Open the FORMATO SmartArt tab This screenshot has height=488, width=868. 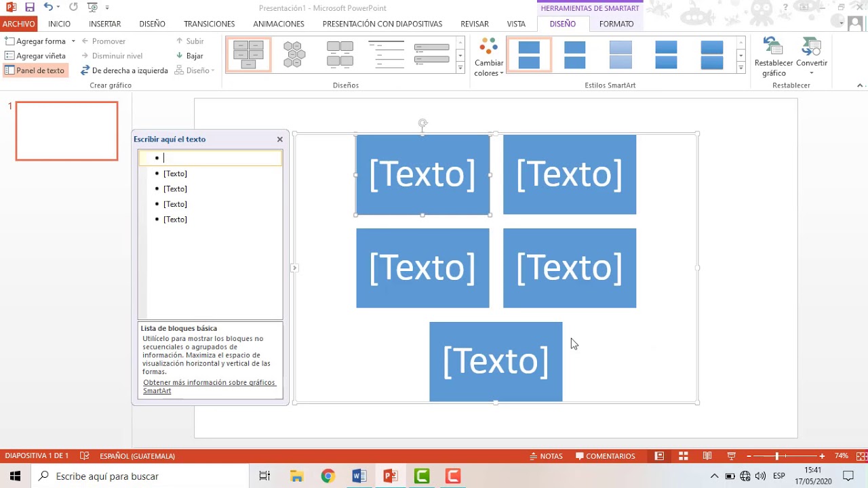(616, 24)
